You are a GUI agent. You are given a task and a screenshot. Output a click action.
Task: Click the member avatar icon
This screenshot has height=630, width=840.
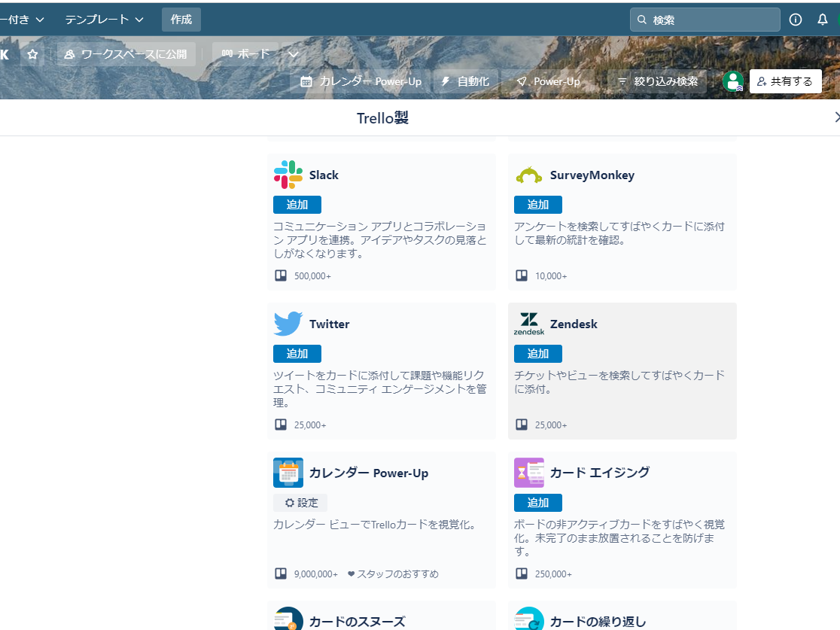pos(733,81)
